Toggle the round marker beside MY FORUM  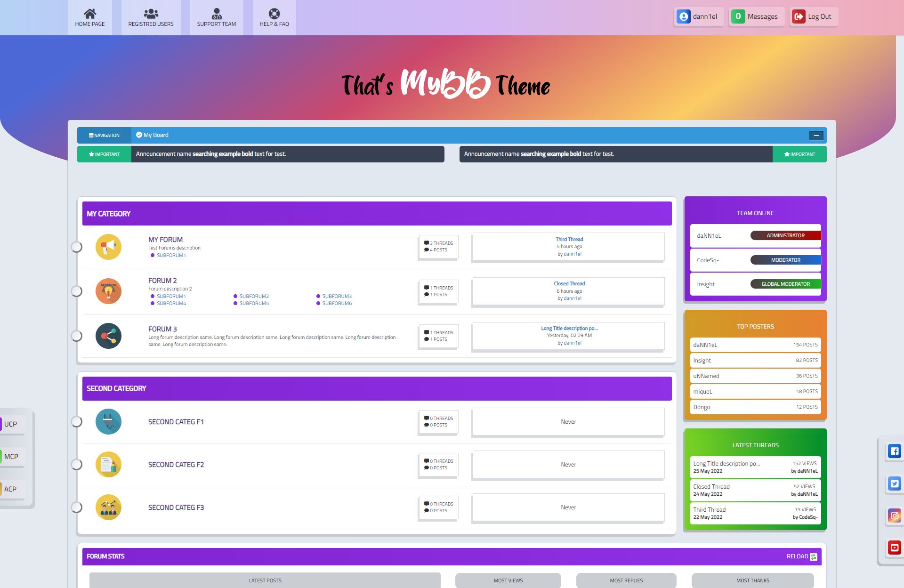pos(76,247)
